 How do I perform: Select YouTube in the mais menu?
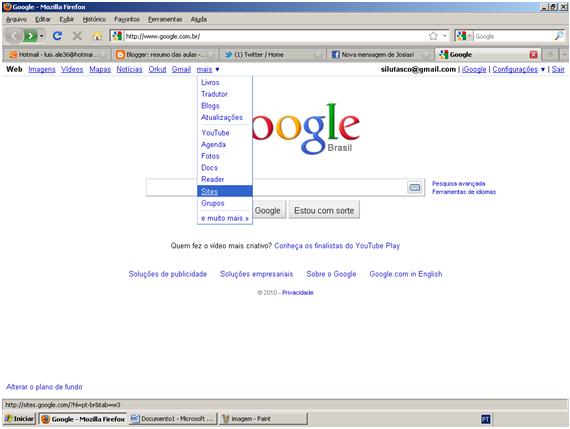click(215, 133)
